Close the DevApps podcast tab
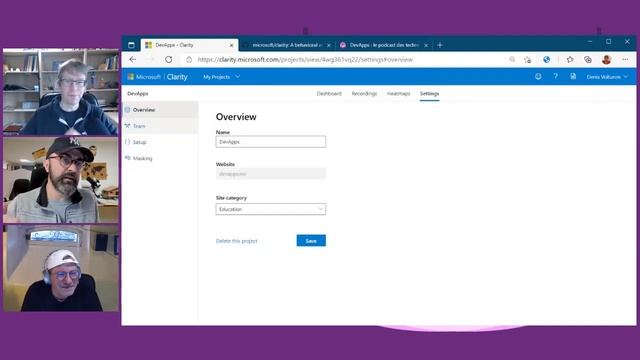640x360 pixels. point(426,45)
